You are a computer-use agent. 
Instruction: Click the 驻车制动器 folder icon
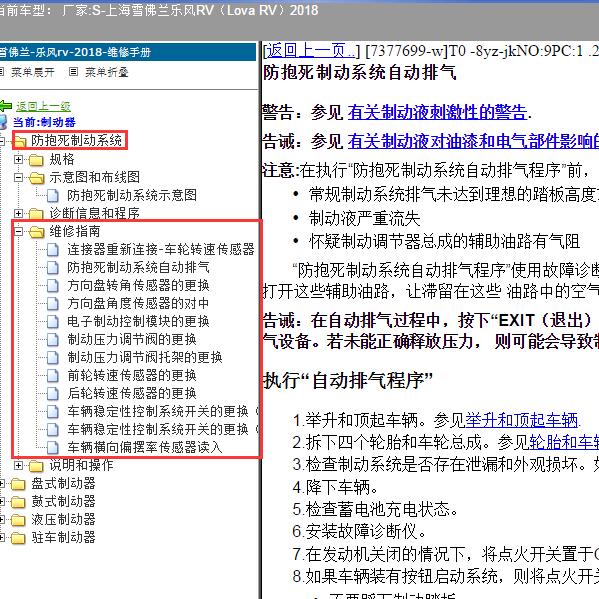click(x=18, y=538)
